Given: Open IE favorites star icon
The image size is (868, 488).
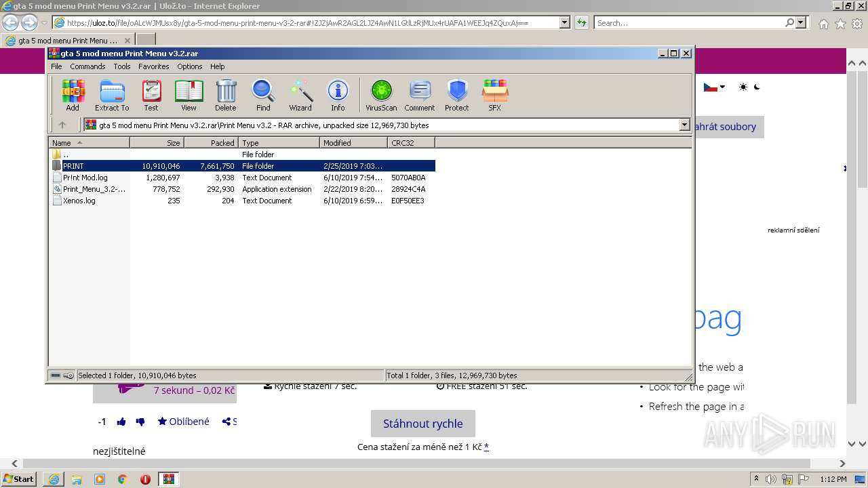Looking at the screenshot, I should (x=840, y=24).
